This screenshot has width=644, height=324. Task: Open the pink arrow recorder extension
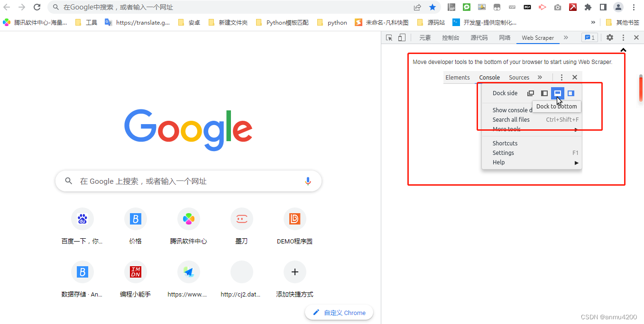pos(543,7)
